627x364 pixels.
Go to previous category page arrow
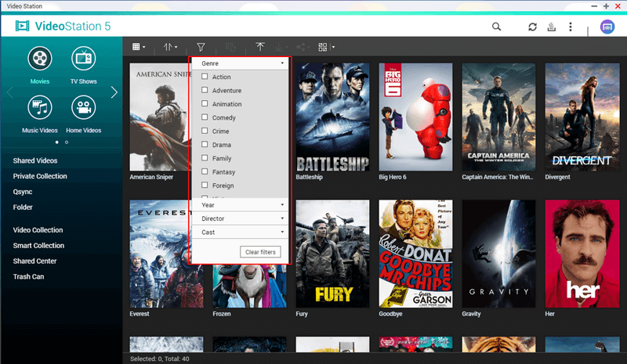tap(10, 92)
